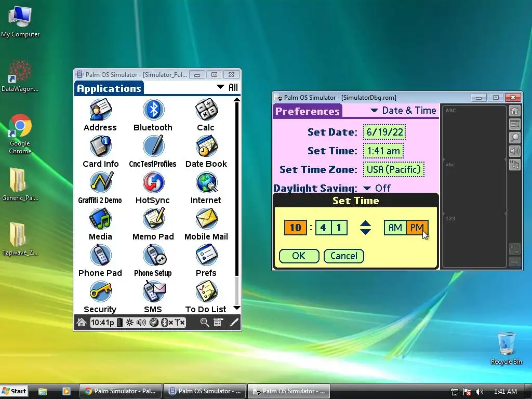532x399 pixels.
Task: Click the volume silkscreen button in SimulatorDbg
Action: (x=515, y=151)
